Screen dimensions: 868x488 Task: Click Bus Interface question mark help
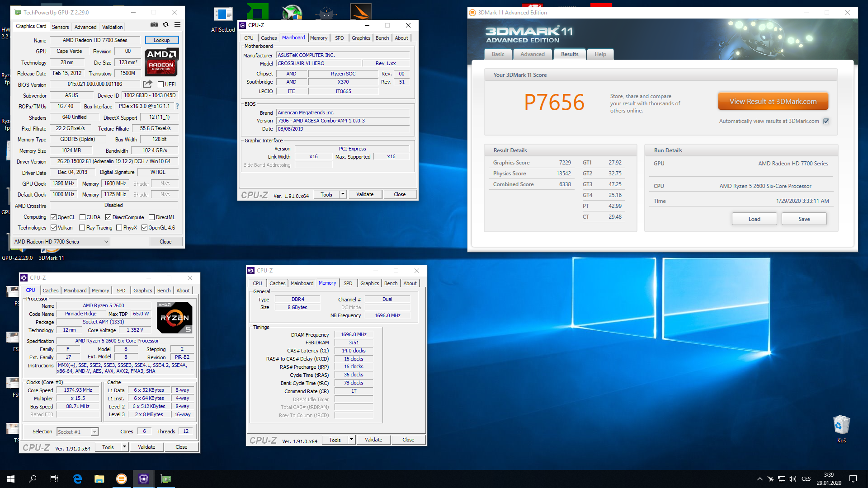tap(177, 106)
